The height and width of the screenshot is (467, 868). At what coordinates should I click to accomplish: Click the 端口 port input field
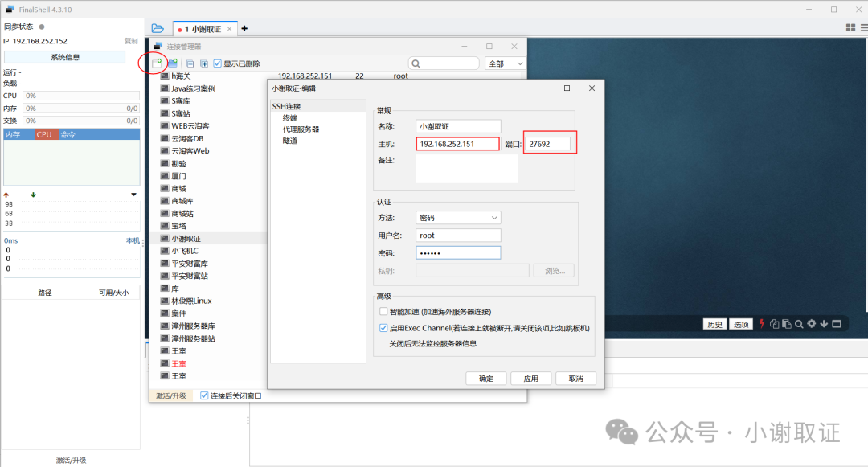pos(547,144)
